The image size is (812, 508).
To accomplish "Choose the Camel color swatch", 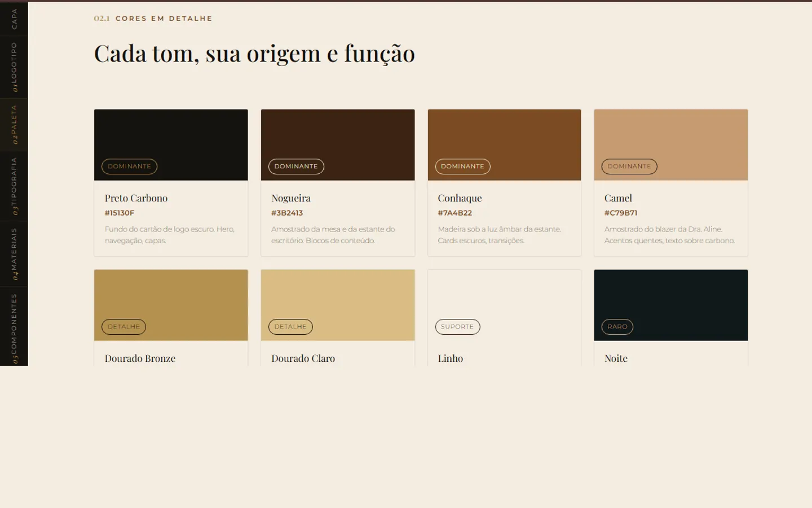I will click(671, 145).
